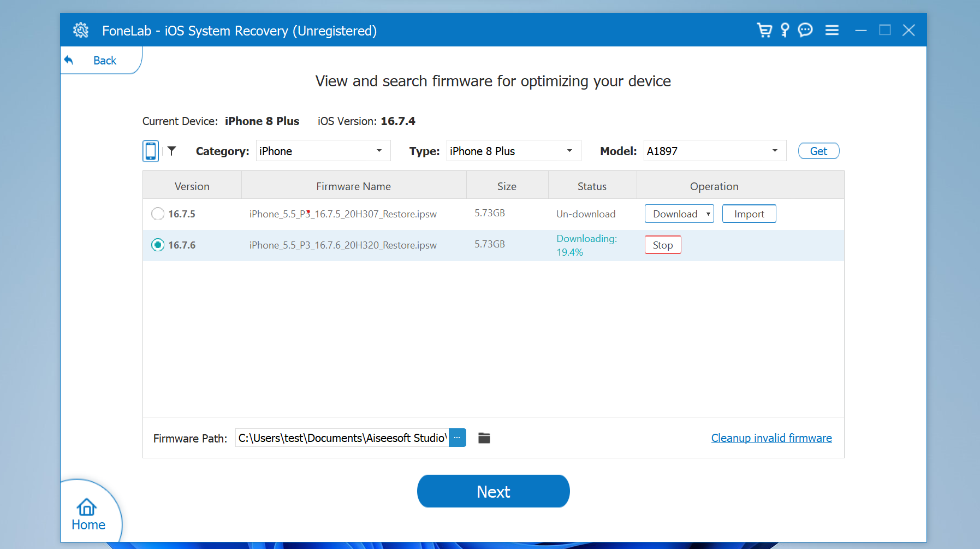
Task: Click the Status column header
Action: point(592,186)
